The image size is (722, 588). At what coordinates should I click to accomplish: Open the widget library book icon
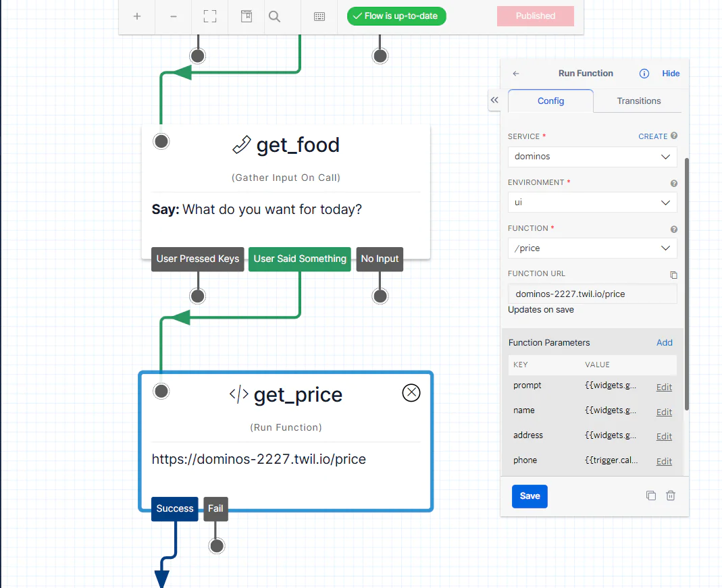click(x=247, y=17)
